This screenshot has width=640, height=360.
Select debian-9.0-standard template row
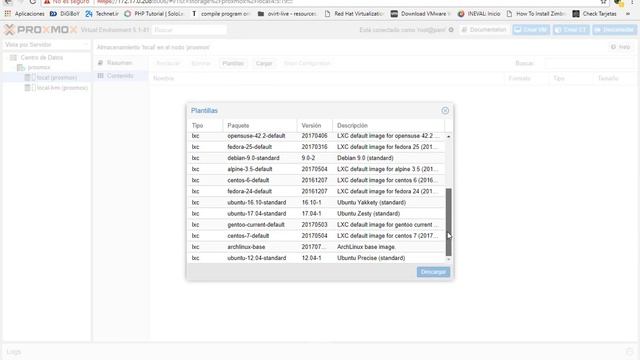click(x=316, y=158)
